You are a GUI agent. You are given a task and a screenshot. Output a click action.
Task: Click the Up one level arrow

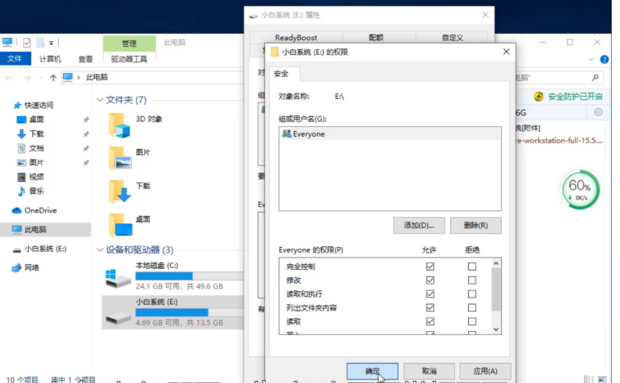[53, 77]
